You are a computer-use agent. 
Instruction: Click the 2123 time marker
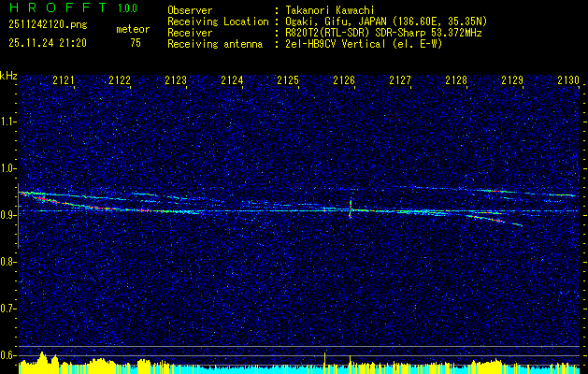click(x=176, y=79)
